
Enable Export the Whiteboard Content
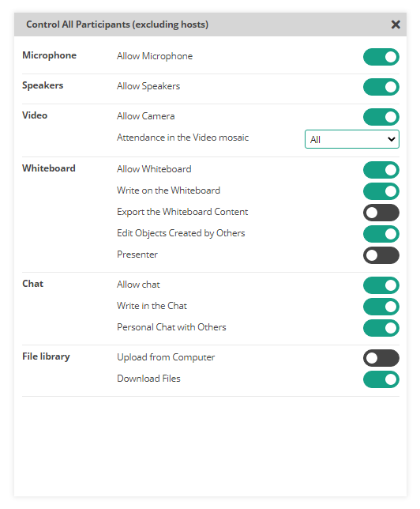381,213
